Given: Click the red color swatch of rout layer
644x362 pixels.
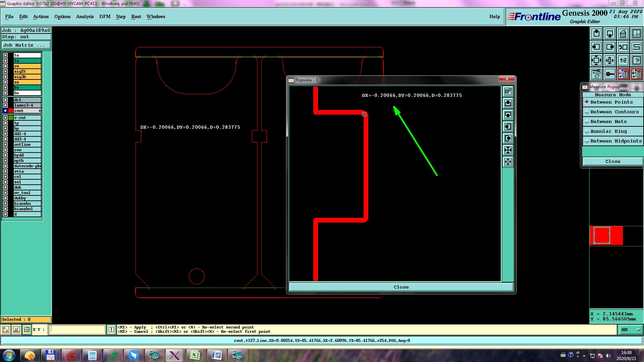Looking at the screenshot, I should (x=11, y=111).
